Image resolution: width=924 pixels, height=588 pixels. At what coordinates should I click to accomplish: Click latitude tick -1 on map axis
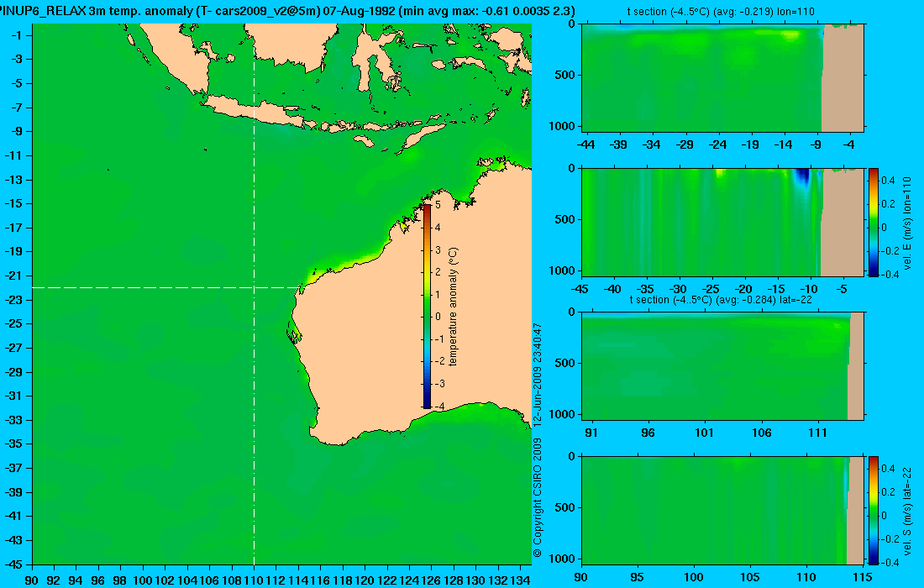pyautogui.click(x=17, y=35)
